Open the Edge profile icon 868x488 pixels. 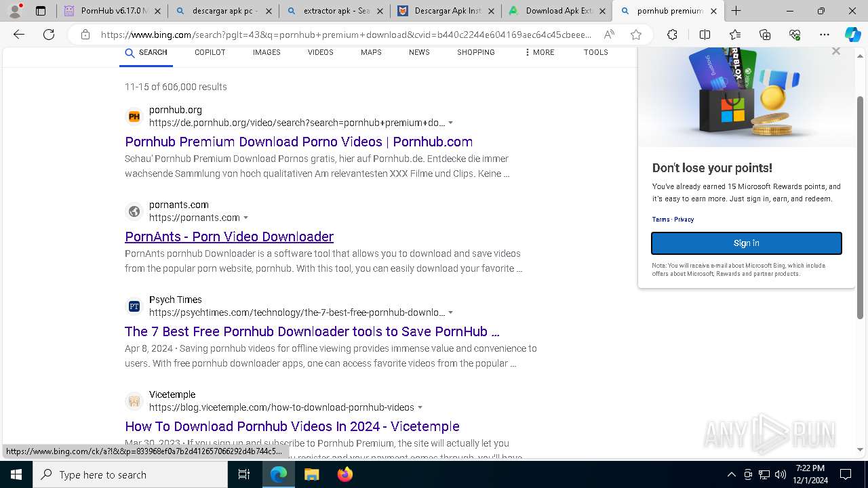point(15,11)
